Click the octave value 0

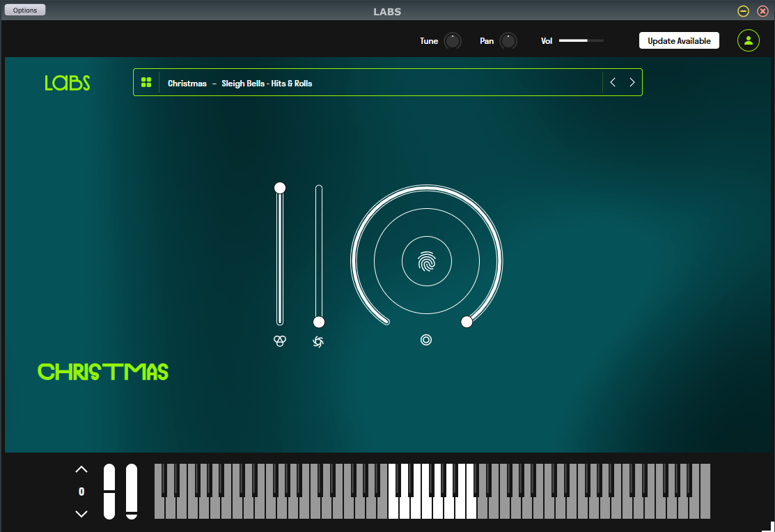81,492
